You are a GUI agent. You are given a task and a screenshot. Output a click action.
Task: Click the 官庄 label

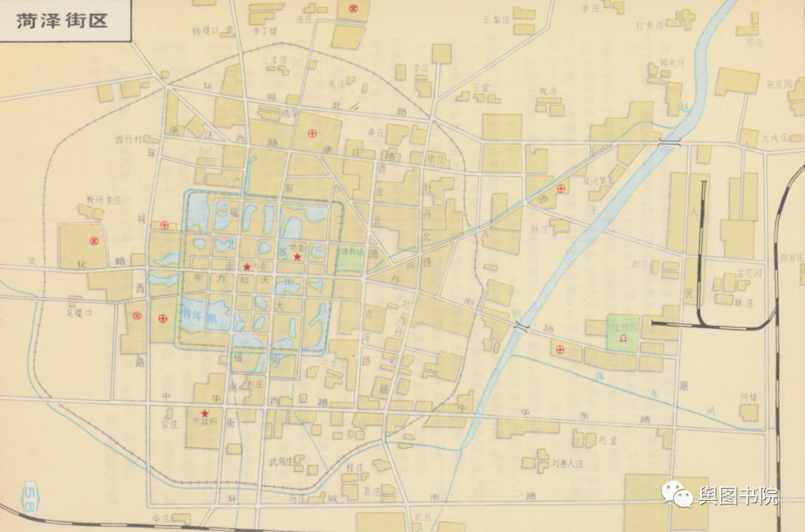coord(169,424)
